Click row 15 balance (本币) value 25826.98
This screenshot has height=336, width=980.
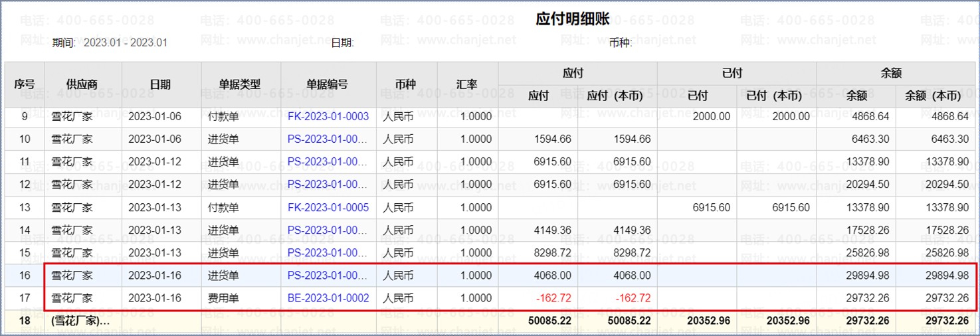tap(947, 253)
